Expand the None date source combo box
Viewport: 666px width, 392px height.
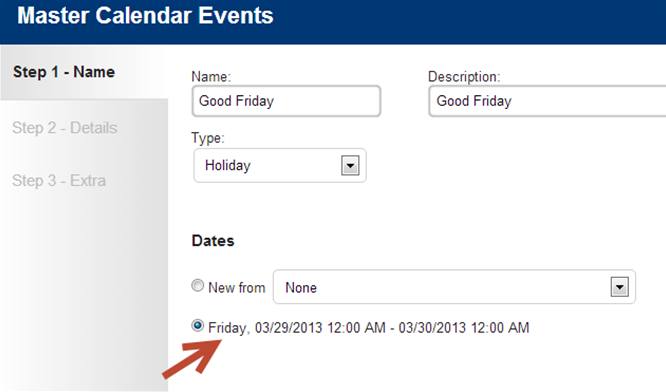(x=454, y=287)
